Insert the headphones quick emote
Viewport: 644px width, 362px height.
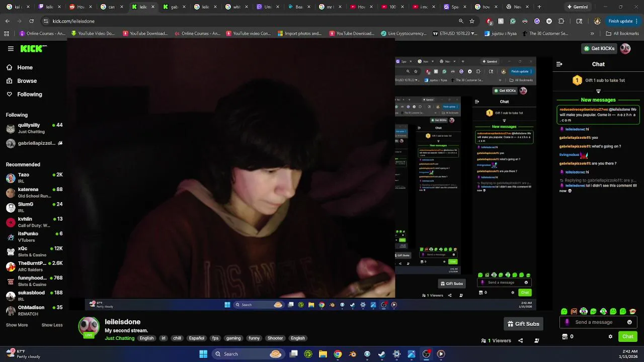[x=584, y=311]
